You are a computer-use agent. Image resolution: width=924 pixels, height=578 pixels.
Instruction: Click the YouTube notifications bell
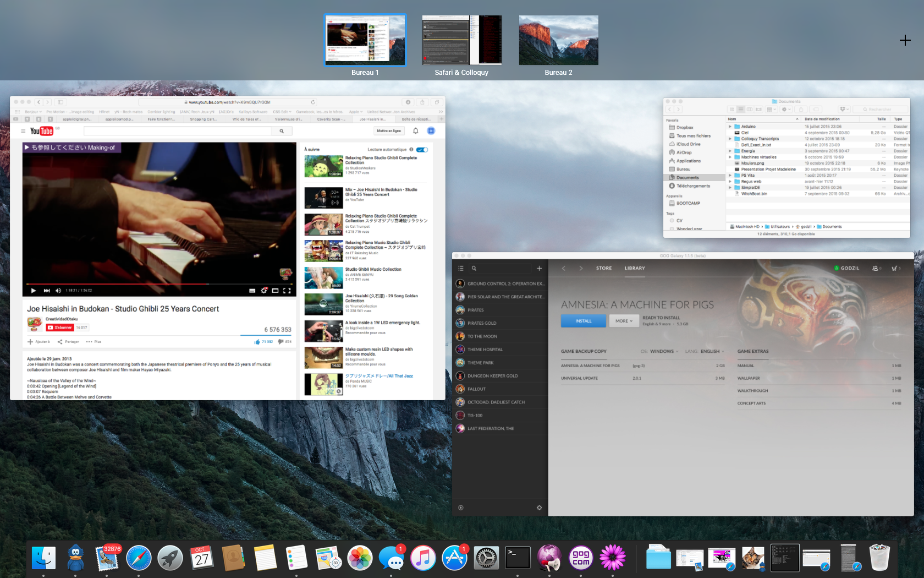click(x=416, y=131)
